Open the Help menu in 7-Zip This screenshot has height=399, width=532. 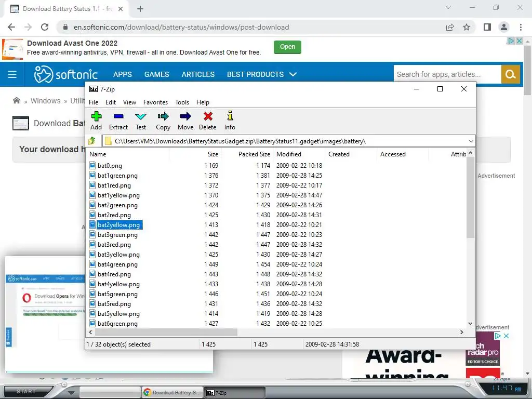coord(203,102)
